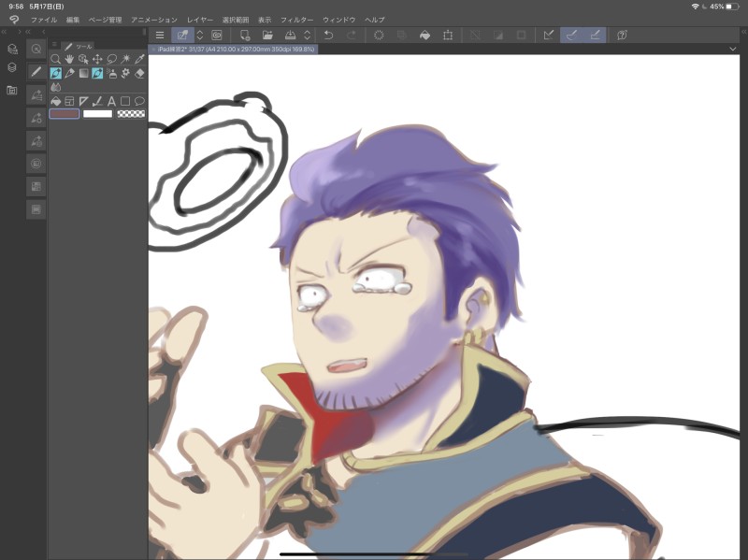Select the Pencil tool

[69, 74]
